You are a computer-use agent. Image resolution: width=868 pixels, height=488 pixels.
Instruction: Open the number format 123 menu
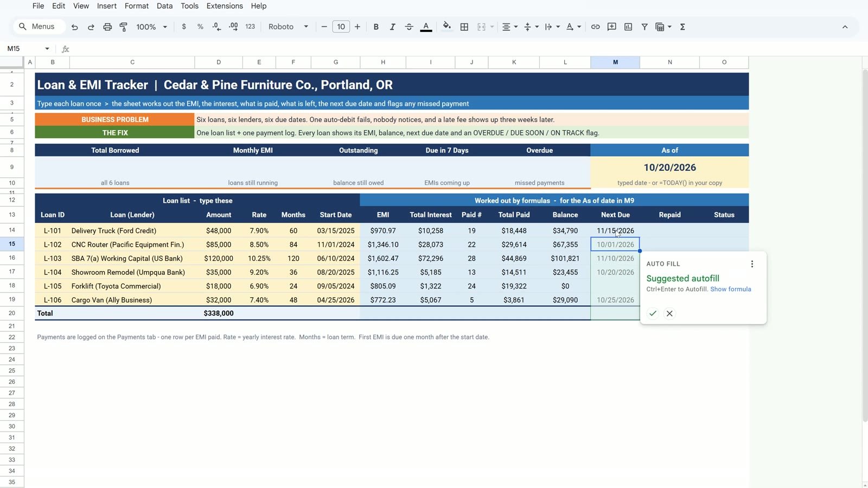(x=250, y=27)
